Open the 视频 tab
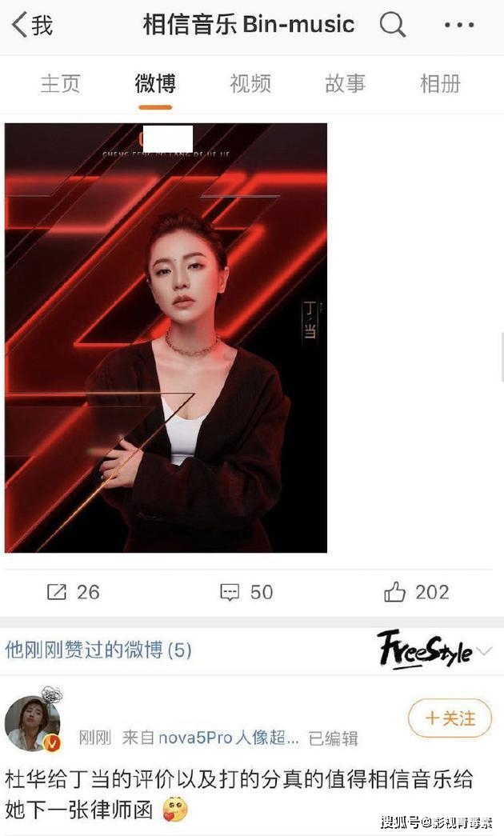The image size is (504, 836). point(250,84)
